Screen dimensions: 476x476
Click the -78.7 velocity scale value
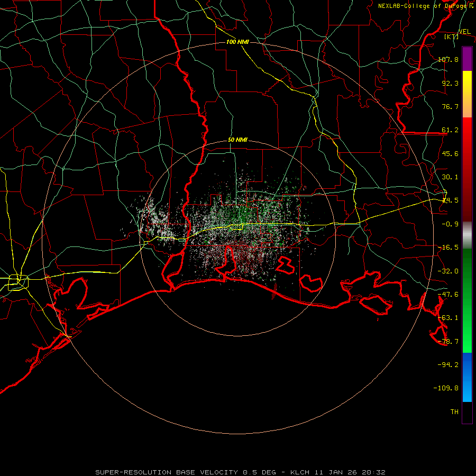tap(448, 342)
